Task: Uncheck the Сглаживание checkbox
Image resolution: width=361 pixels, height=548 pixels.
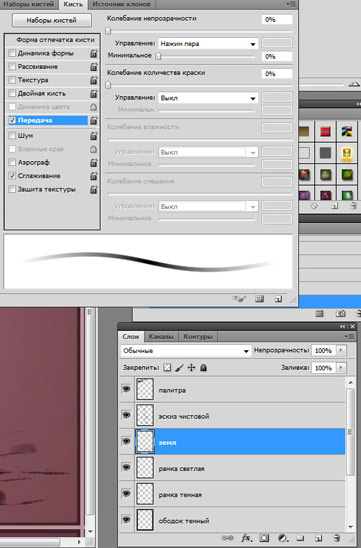Action: pyautogui.click(x=12, y=176)
